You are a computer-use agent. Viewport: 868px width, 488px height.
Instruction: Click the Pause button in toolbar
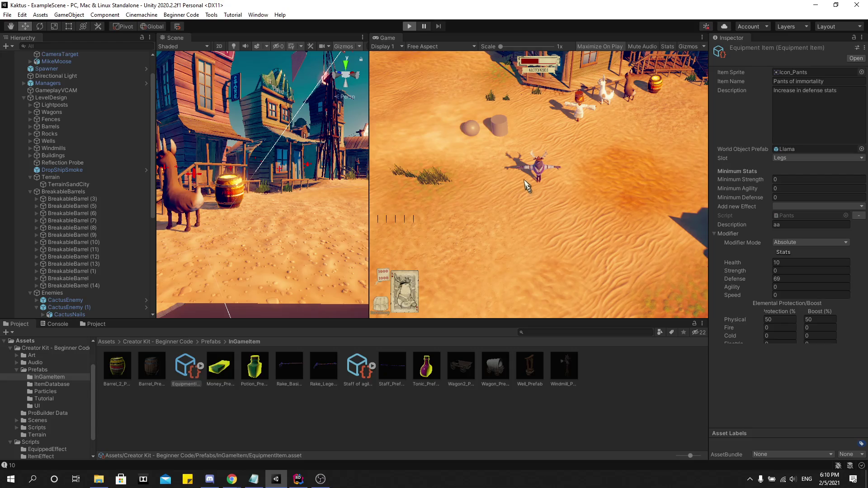pyautogui.click(x=424, y=26)
